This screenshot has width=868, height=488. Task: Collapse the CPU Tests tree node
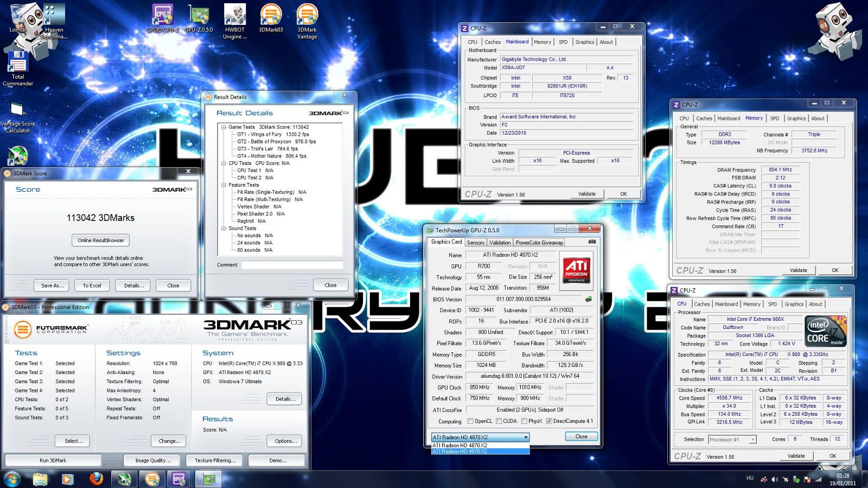pos(224,163)
